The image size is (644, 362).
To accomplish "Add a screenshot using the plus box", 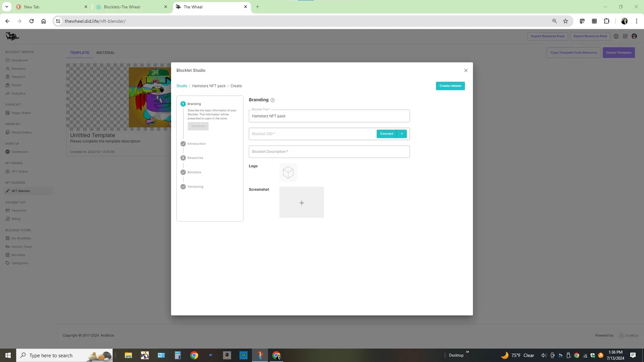I will pos(301,202).
